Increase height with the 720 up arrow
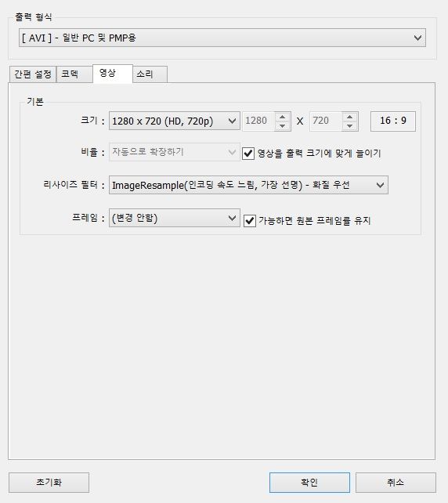 tap(350, 117)
